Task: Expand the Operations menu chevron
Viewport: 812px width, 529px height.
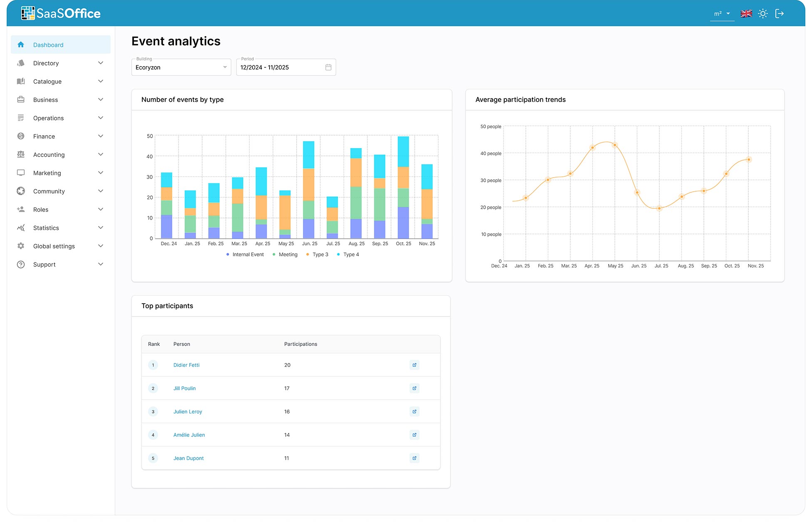Action: 101,118
